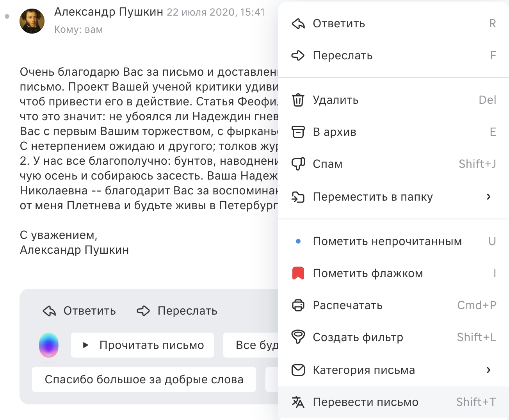Expand the Переместить в папку submenu chevron
The height and width of the screenshot is (420, 509).
pos(489,197)
